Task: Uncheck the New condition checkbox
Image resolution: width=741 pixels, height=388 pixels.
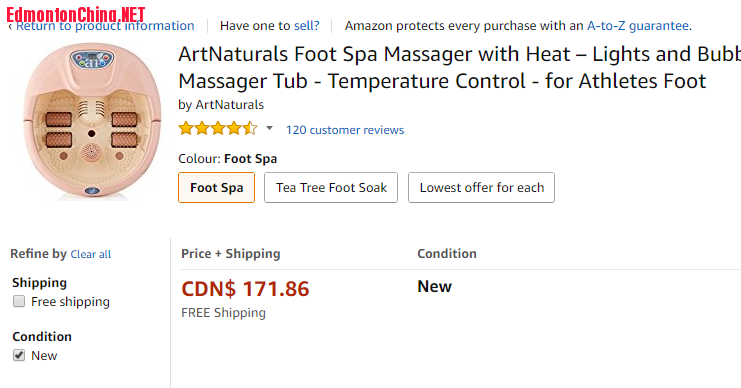Action: click(x=19, y=355)
